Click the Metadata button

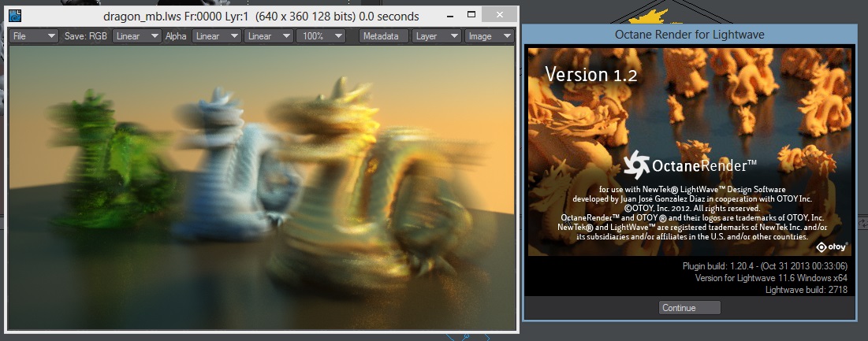click(384, 36)
